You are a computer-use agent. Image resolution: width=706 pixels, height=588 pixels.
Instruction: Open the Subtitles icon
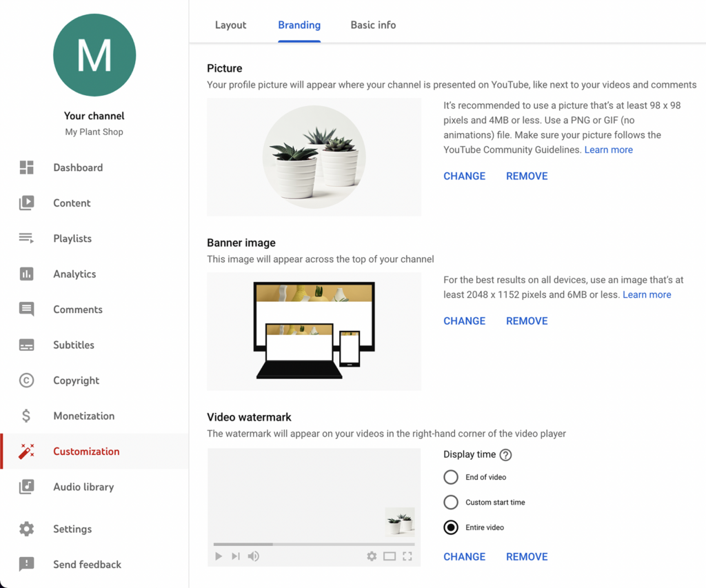point(27,345)
